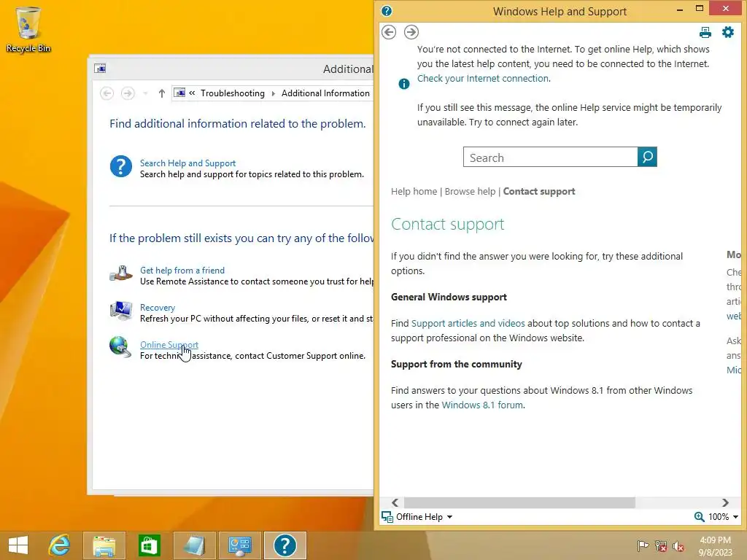Switch to Help and Support taskbar button
The height and width of the screenshot is (560, 747).
pos(285,545)
